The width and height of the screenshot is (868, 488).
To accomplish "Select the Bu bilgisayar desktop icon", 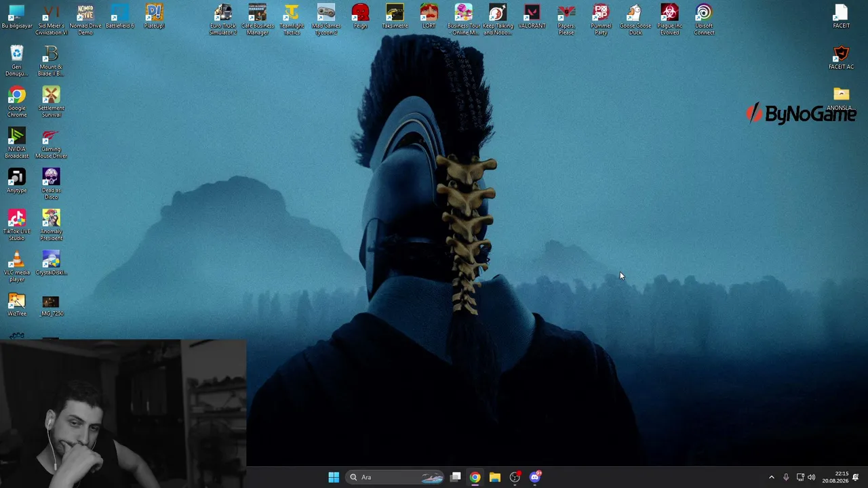I will pos(16,17).
